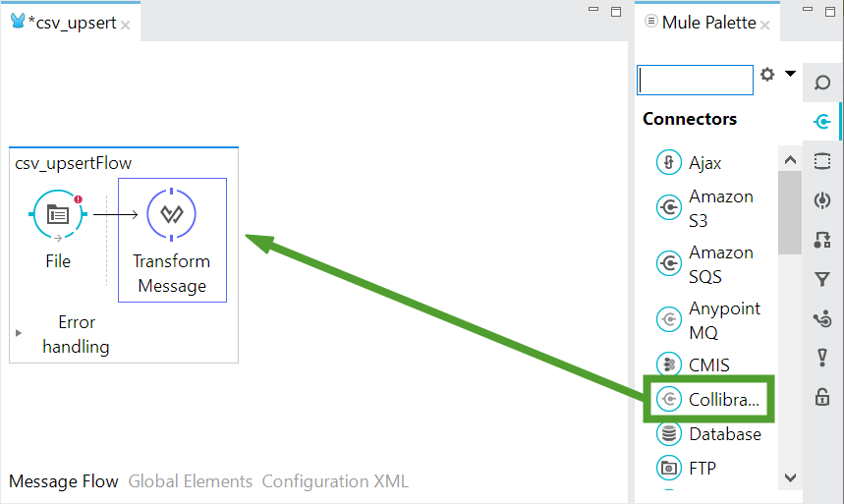Switch to the Configuration XML tab

point(335,480)
